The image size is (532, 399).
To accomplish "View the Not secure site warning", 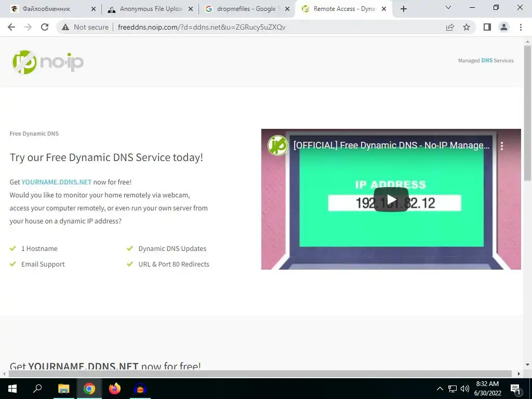I will (x=85, y=27).
